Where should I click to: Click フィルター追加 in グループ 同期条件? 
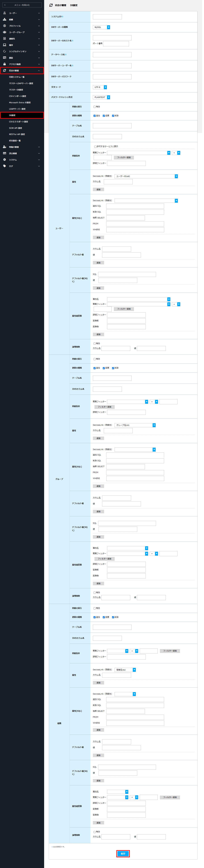[105, 407]
